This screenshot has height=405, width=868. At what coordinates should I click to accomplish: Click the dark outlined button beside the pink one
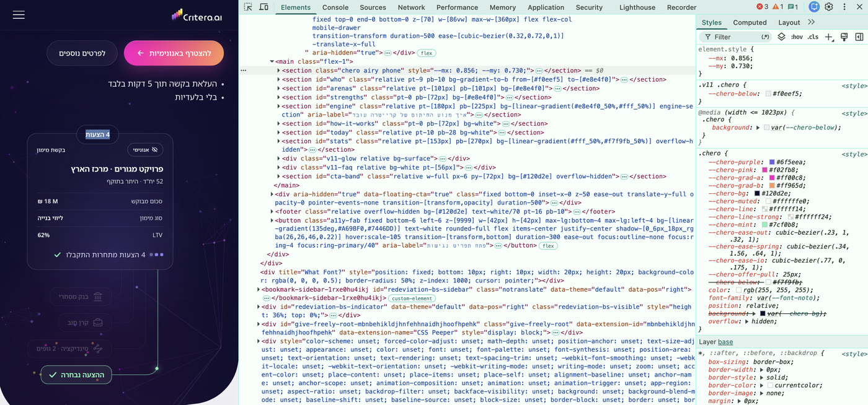tap(82, 53)
